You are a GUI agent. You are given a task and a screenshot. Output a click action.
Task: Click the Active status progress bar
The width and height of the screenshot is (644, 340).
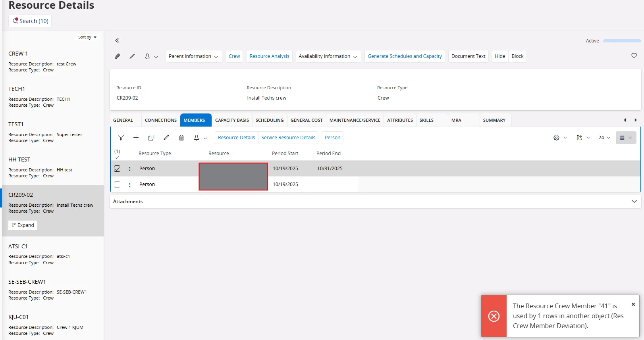point(622,41)
